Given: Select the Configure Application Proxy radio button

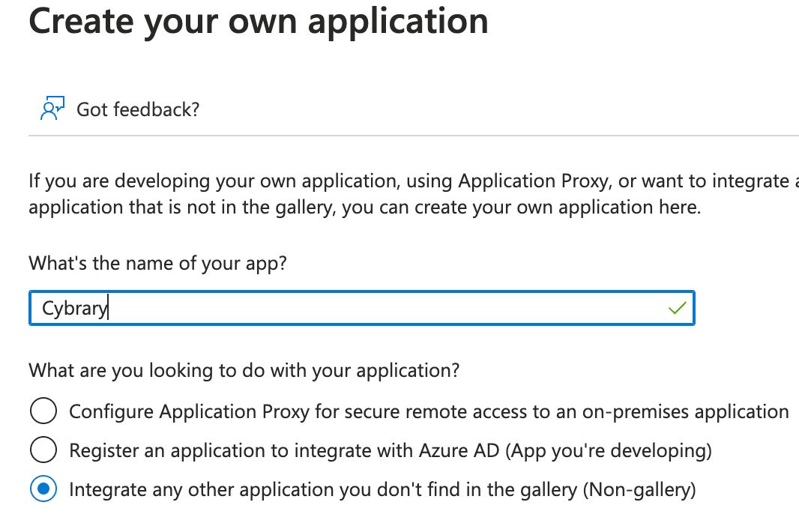Looking at the screenshot, I should coord(43,411).
